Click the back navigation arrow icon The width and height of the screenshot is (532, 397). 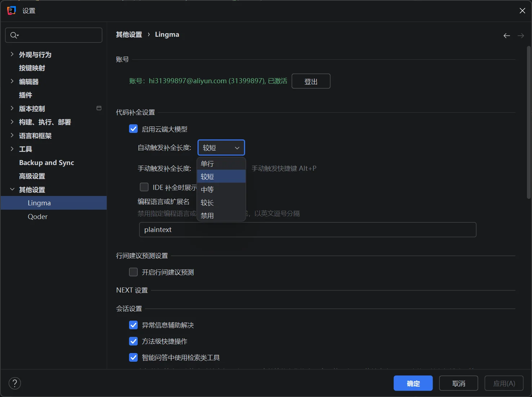[x=506, y=36]
